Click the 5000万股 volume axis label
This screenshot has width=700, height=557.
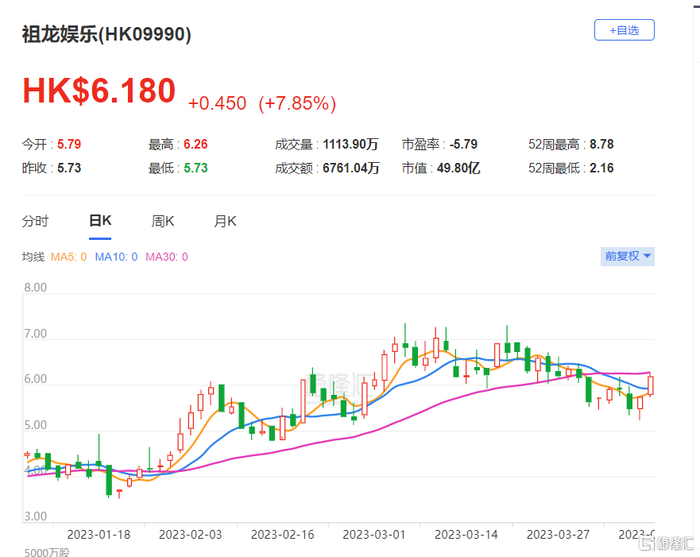pyautogui.click(x=47, y=553)
